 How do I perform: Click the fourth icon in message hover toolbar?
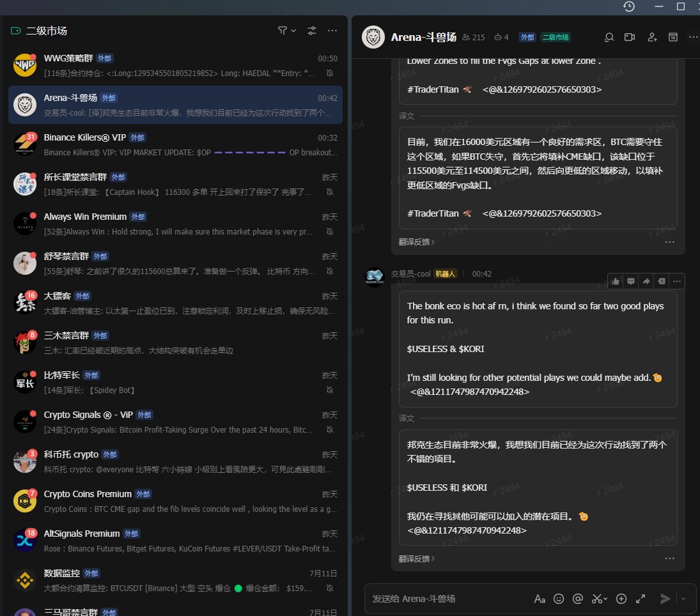point(662,281)
